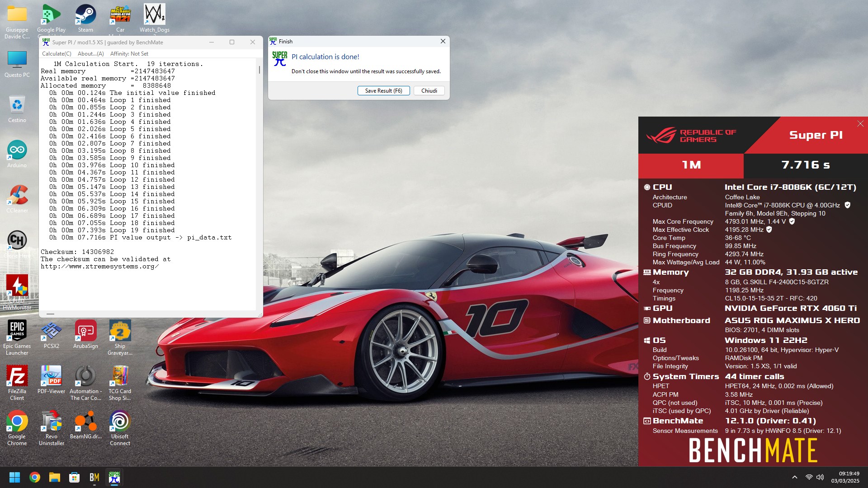
Task: Launch TCG Card Shop Simulator icon
Action: 120,383
